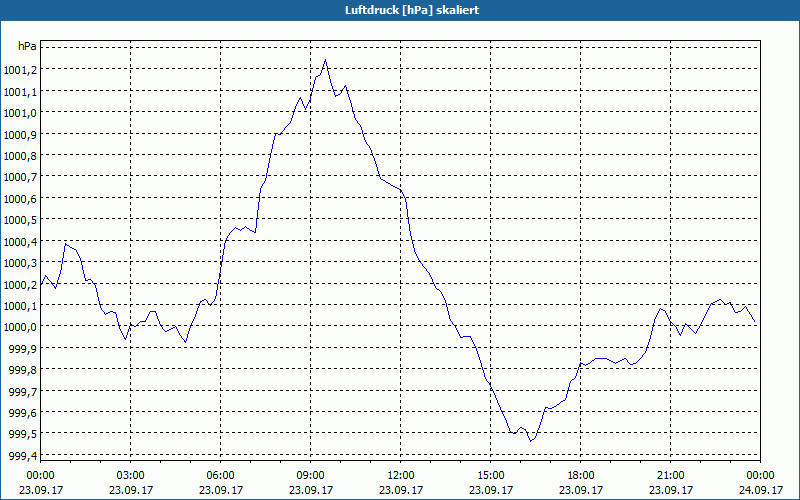Screen dimensions: 800x500
Task: Click the 21:00 time axis label
Action: (x=670, y=476)
